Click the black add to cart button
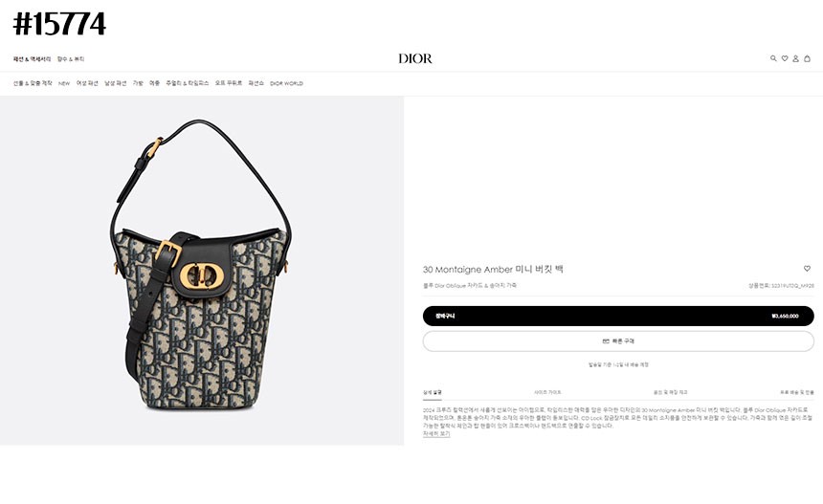Viewport: 823px width, 504px height. pos(618,317)
